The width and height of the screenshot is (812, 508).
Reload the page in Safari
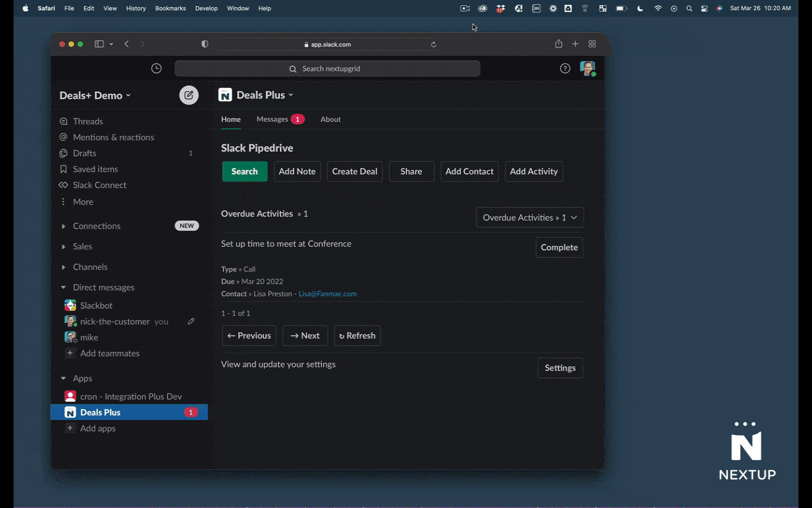pos(434,45)
